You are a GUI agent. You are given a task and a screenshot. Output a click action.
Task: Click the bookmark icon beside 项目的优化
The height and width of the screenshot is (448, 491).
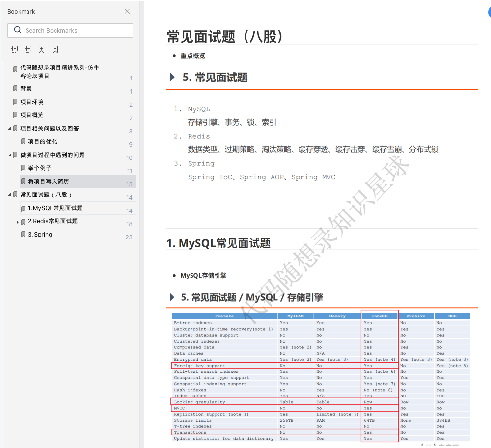23,141
